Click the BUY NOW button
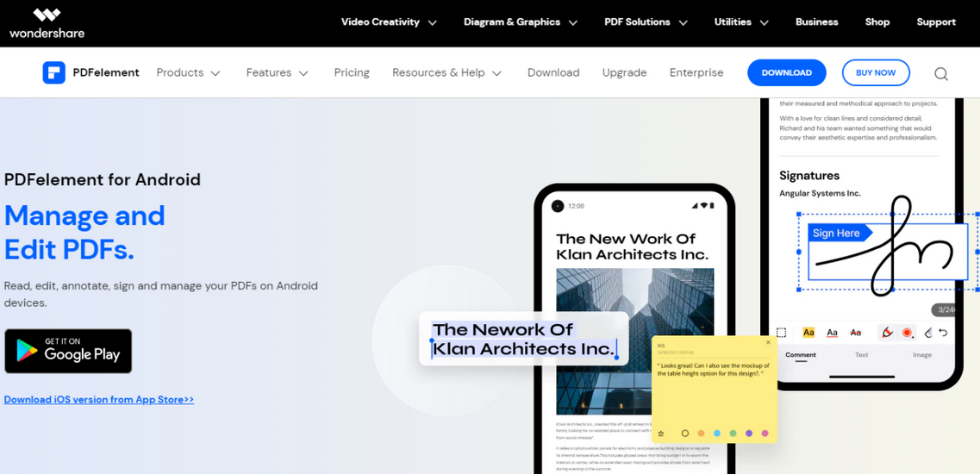980x474 pixels. pos(876,72)
